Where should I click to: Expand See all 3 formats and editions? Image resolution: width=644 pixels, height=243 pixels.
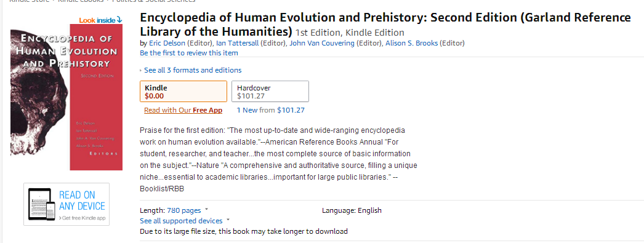(193, 70)
